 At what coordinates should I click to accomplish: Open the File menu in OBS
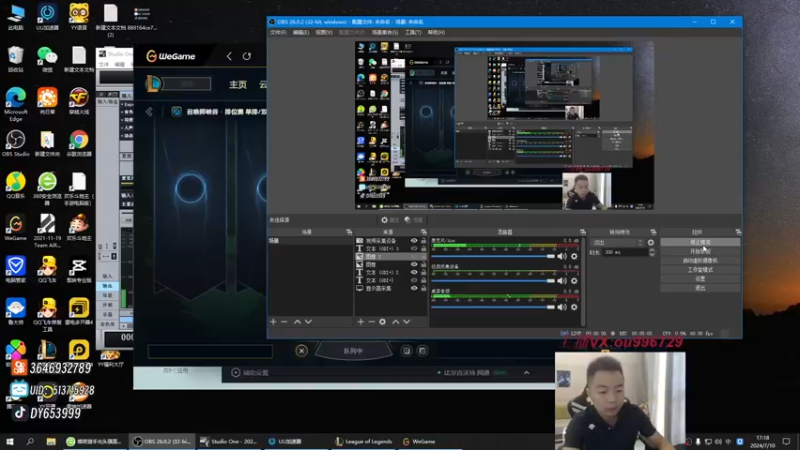point(278,33)
